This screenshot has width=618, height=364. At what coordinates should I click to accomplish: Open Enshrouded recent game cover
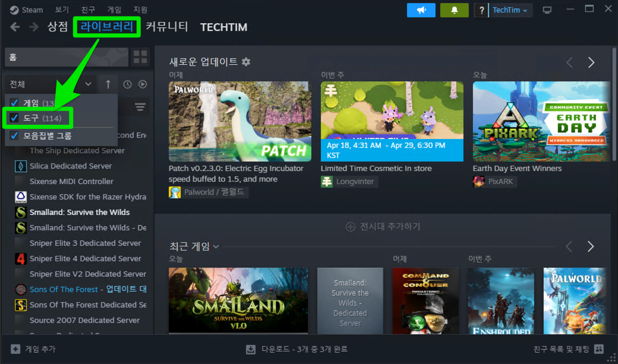501,300
